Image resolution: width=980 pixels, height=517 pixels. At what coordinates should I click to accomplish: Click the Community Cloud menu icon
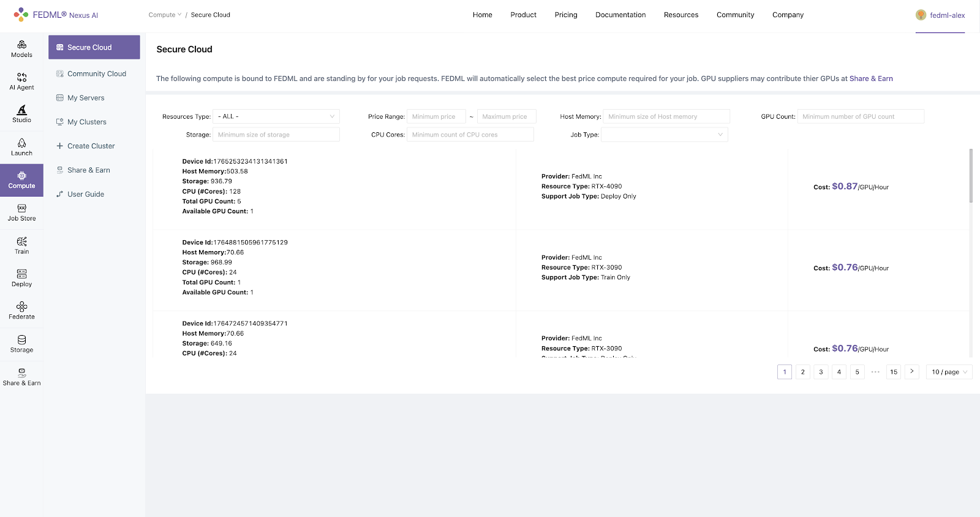point(60,74)
